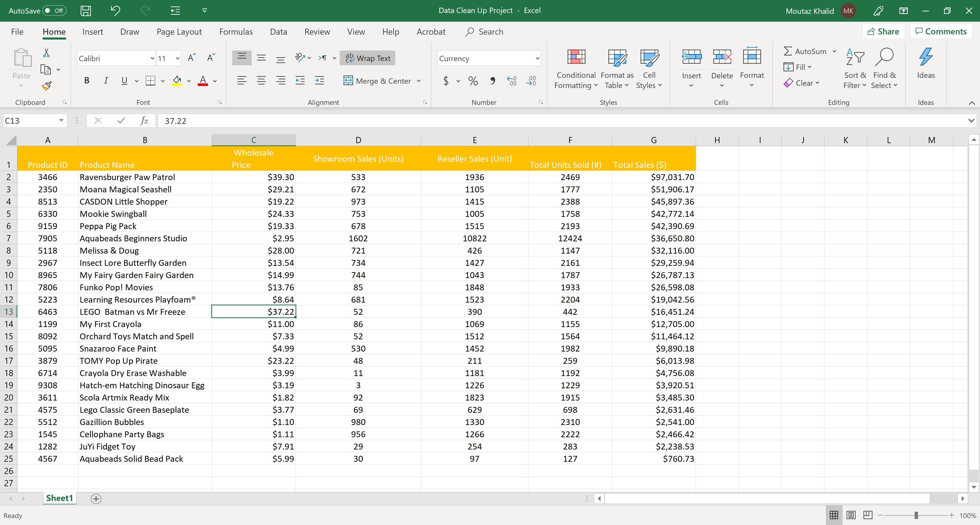Middle-align cell contents vertically

261,58
